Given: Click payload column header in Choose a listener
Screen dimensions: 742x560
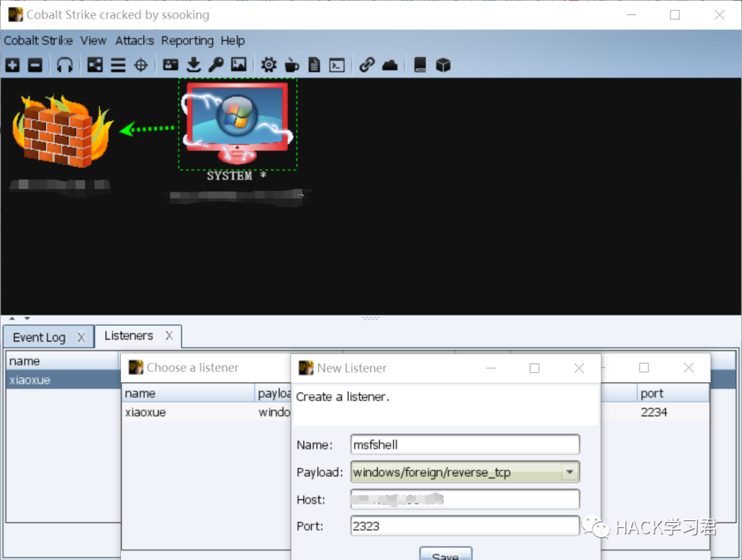Looking at the screenshot, I should point(273,393).
